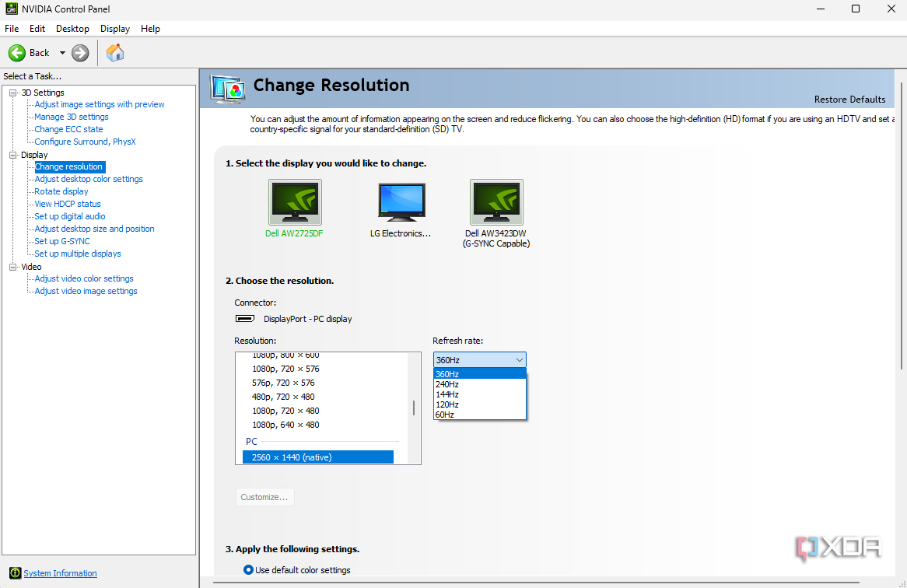Open Set up G-SYNC in task tree

62,241
